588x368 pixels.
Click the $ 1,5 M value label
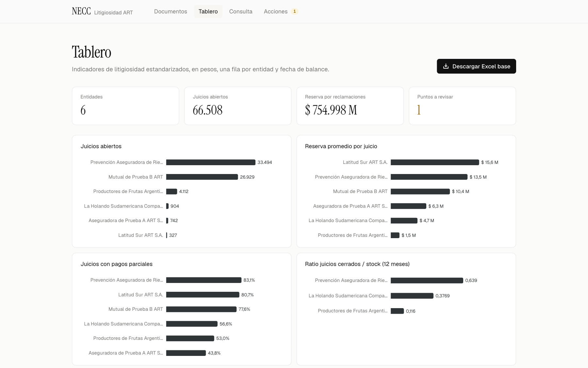pyautogui.click(x=409, y=235)
